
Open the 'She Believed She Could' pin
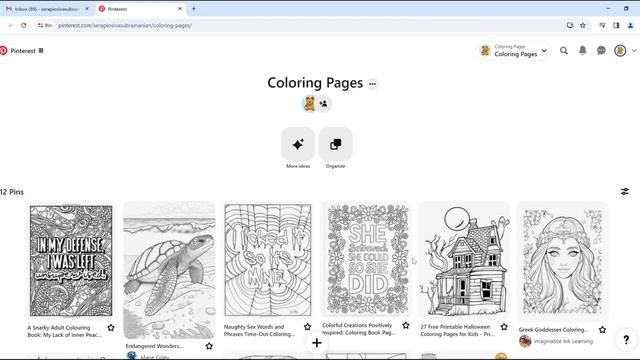coord(366,259)
